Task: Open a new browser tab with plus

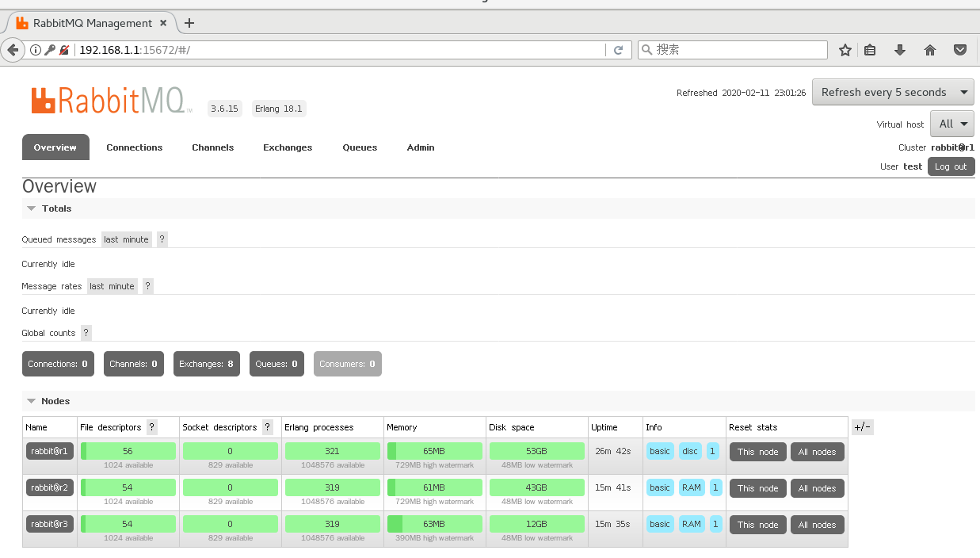Action: (189, 23)
